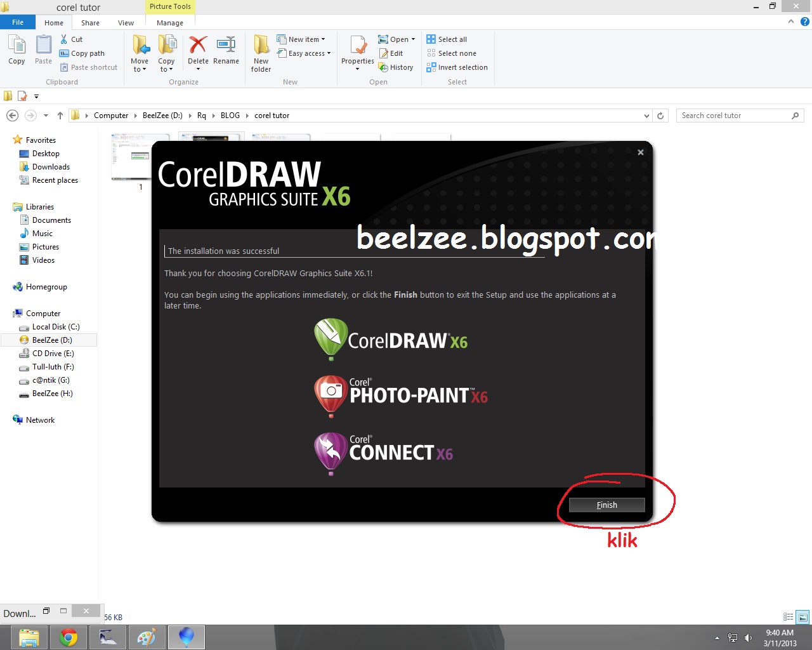This screenshot has width=812, height=650.
Task: Click Select none in the ribbon
Action: [451, 53]
